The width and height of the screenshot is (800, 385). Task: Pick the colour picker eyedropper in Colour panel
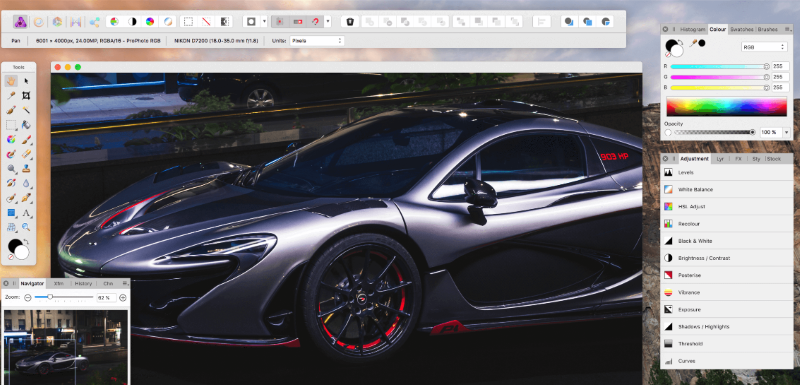[x=693, y=44]
